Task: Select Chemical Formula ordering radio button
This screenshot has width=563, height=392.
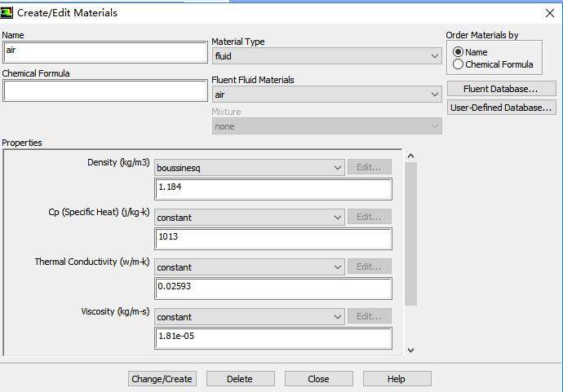Action: pos(459,64)
